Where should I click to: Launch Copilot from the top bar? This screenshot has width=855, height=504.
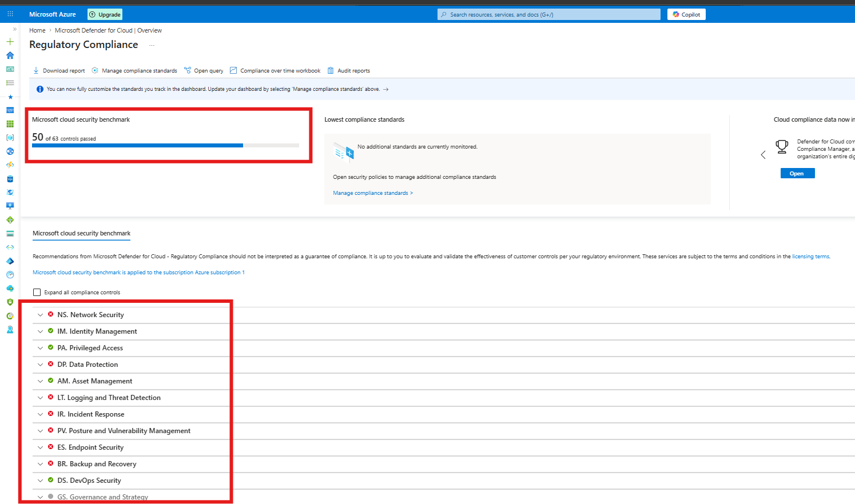pos(686,14)
